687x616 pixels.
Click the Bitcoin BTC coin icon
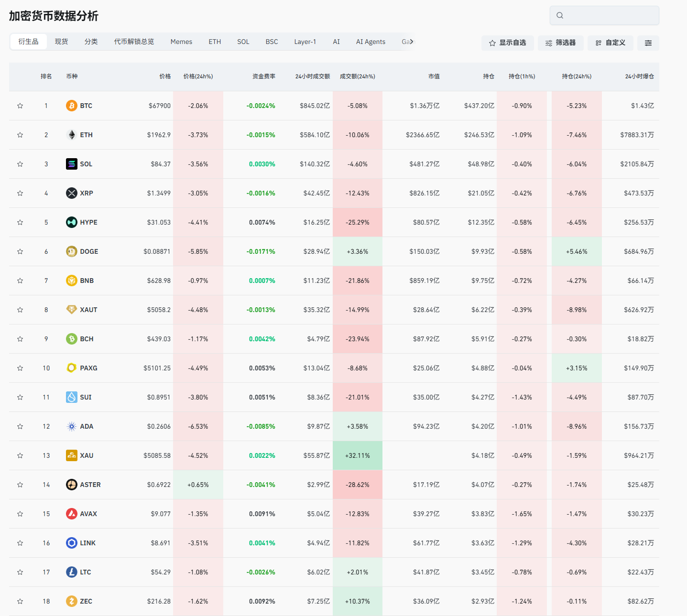(x=71, y=106)
